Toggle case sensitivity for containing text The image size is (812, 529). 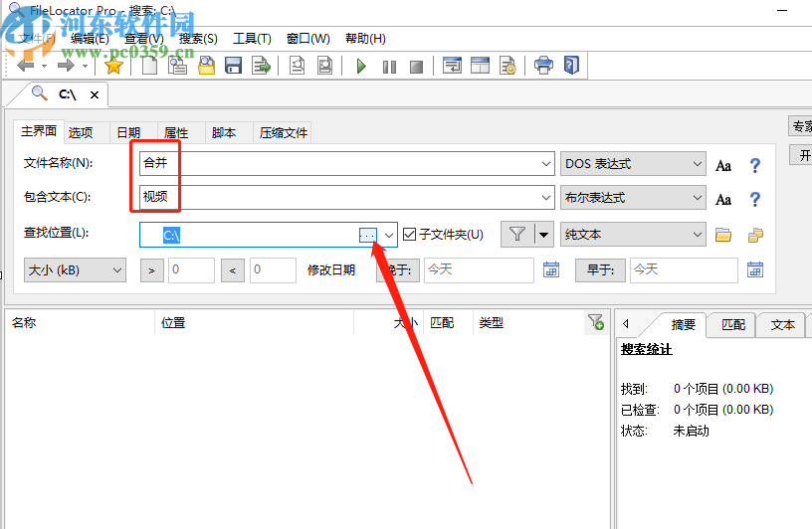point(723,199)
